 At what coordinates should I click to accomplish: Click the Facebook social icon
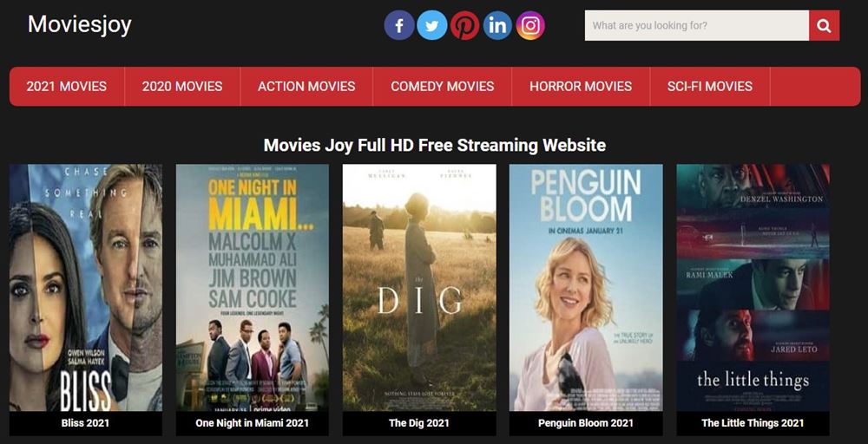coord(399,26)
